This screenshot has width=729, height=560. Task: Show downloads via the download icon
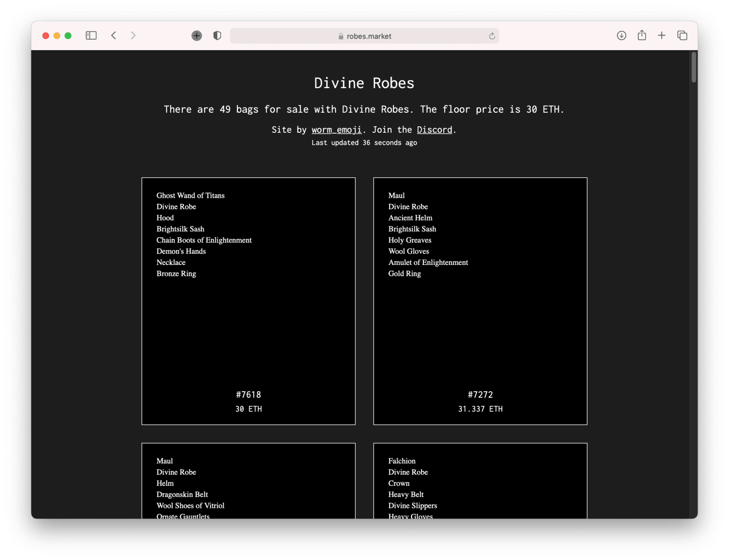pyautogui.click(x=621, y=36)
